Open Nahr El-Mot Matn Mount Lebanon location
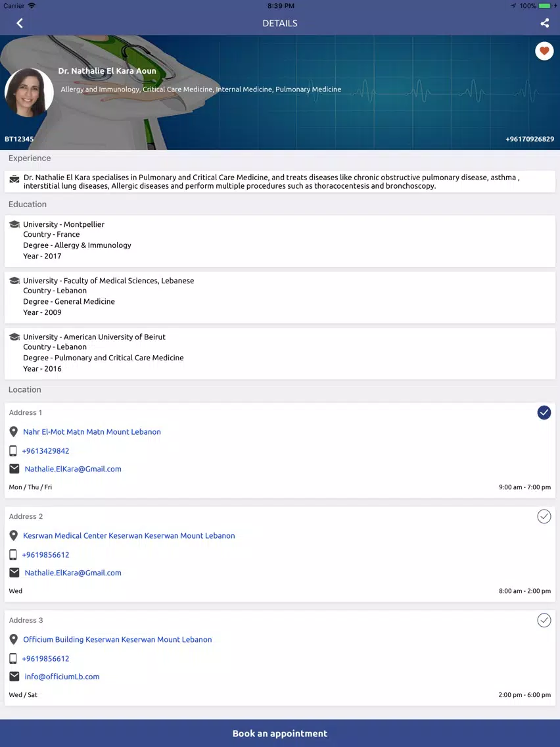 pos(92,431)
